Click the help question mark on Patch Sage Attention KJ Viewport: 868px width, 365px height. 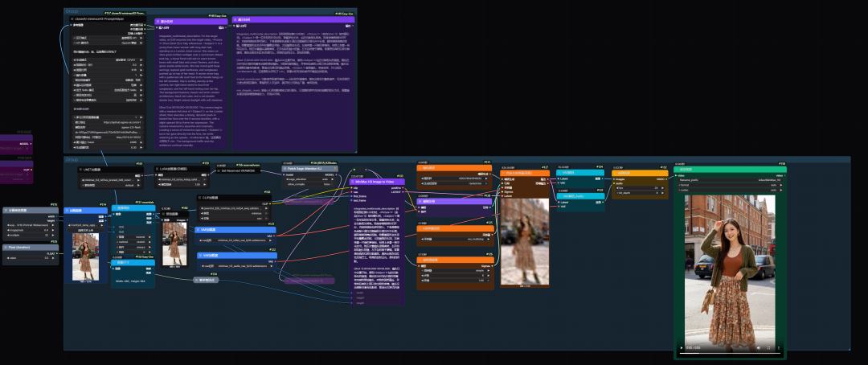334,168
